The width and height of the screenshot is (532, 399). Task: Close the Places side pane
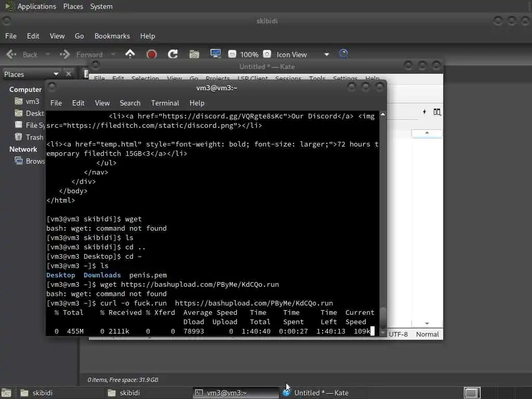coord(69,74)
